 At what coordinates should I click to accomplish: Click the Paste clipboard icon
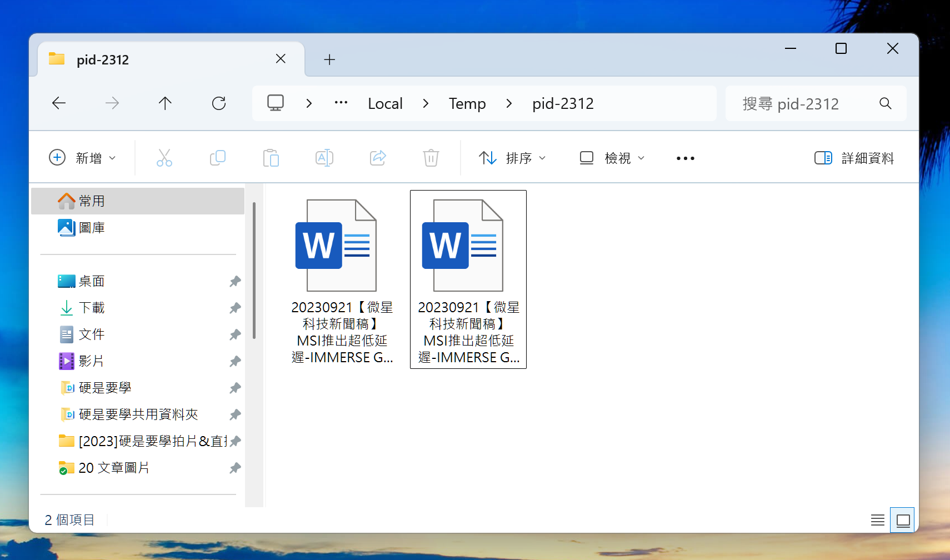[x=271, y=158]
